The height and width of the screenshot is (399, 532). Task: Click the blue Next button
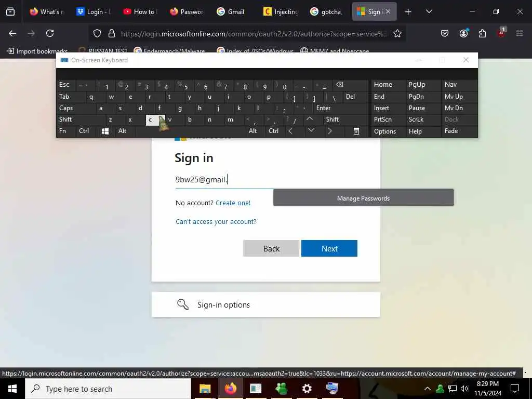pyautogui.click(x=329, y=248)
